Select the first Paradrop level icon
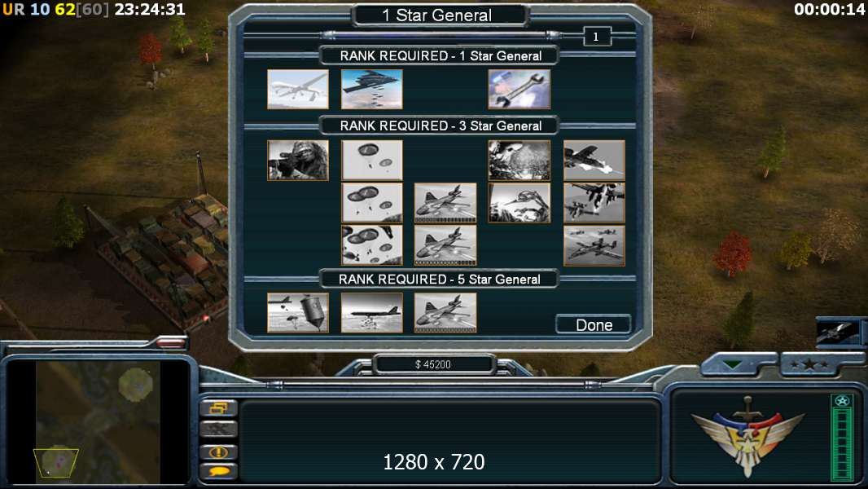Screen dimensions: 868x489 [x=371, y=160]
